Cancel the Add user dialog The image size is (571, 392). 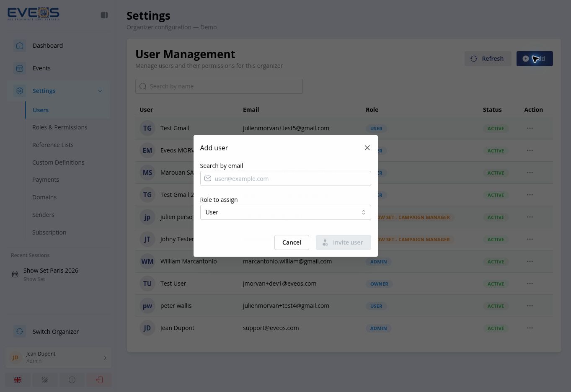[x=292, y=242]
